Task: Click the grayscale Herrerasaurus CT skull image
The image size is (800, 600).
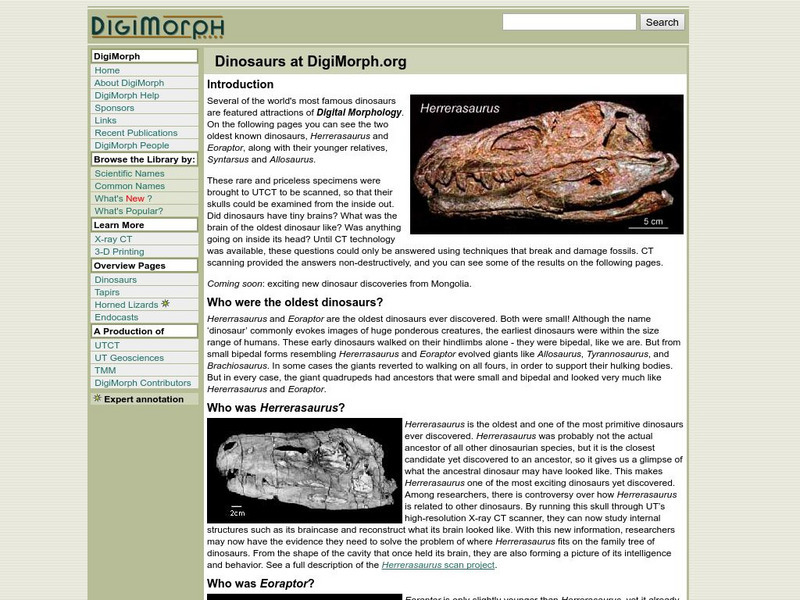Action: pyautogui.click(x=305, y=470)
